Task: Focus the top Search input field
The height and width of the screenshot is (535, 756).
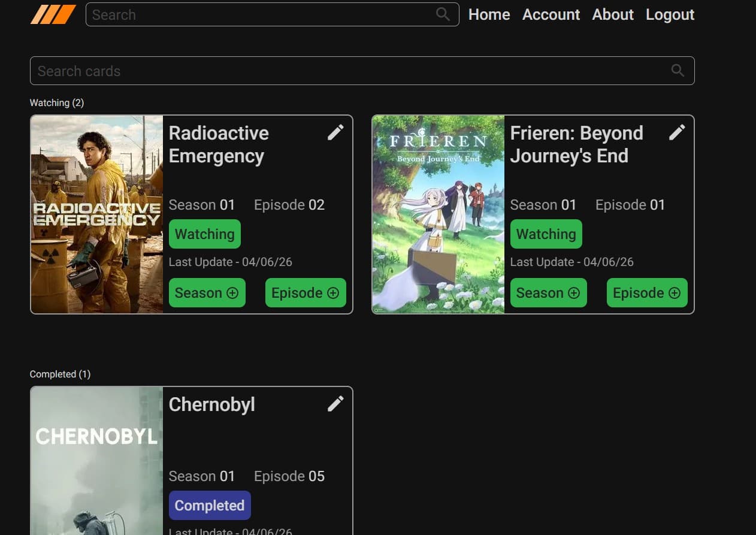Action: point(272,14)
